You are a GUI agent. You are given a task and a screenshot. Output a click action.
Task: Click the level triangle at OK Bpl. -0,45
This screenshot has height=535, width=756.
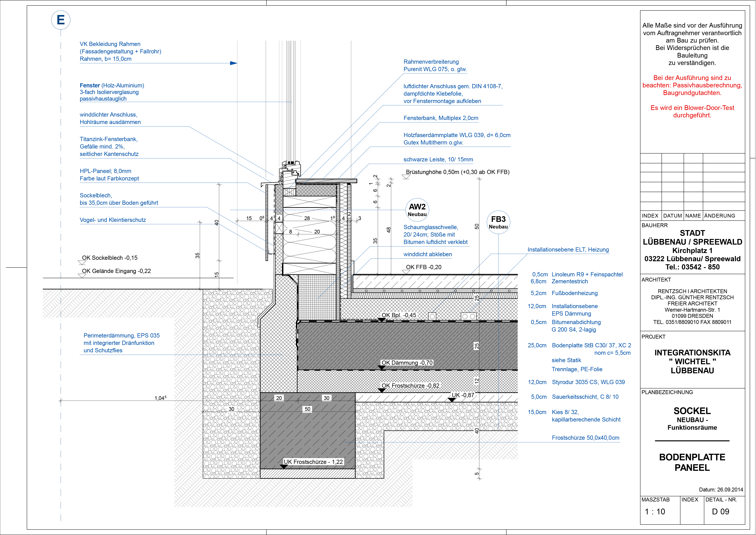[382, 320]
